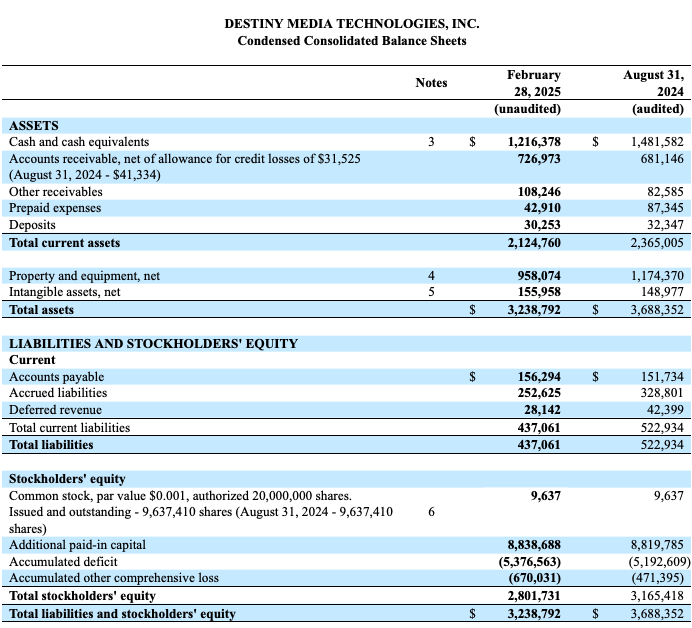692x628 pixels.
Task: Open note 5 for intangible assets
Action: coord(431,292)
